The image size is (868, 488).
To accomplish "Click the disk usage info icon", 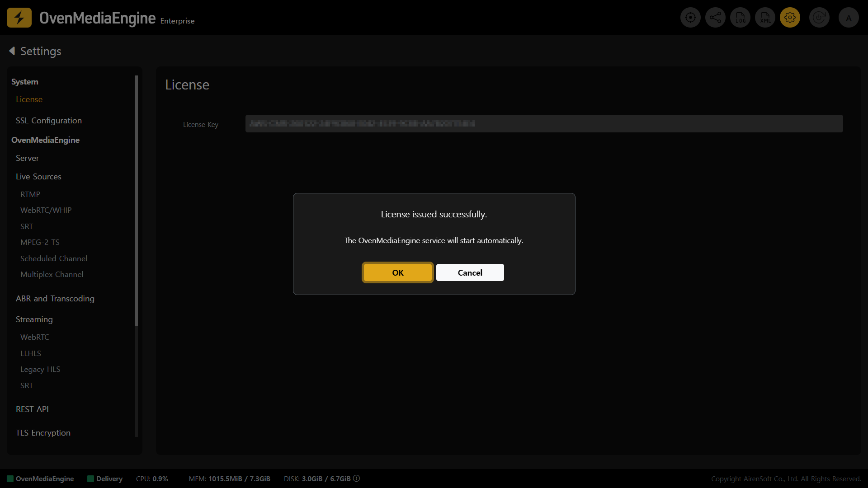I will (x=356, y=479).
